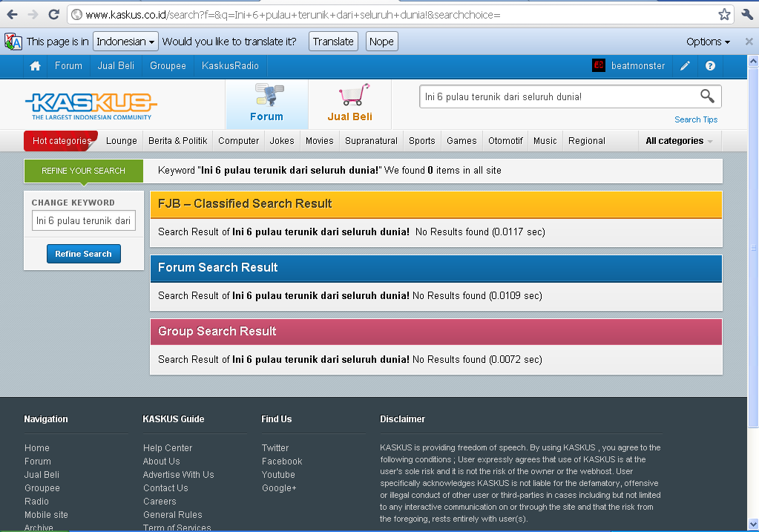Open the footer Twitter link
The height and width of the screenshot is (532, 759).
click(275, 448)
